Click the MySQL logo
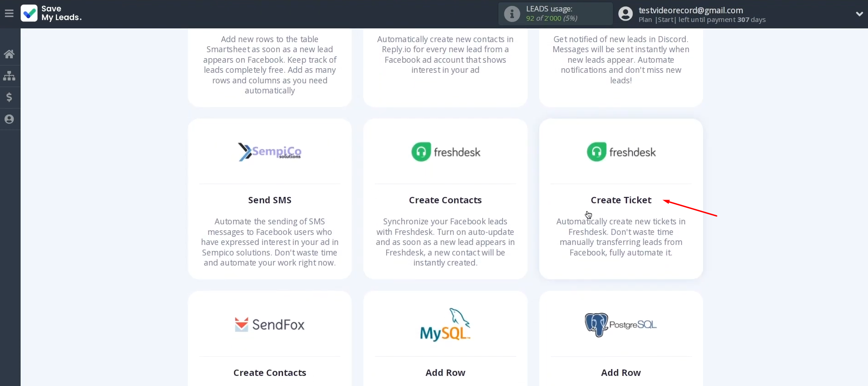Image resolution: width=868 pixels, height=386 pixels. point(445,325)
